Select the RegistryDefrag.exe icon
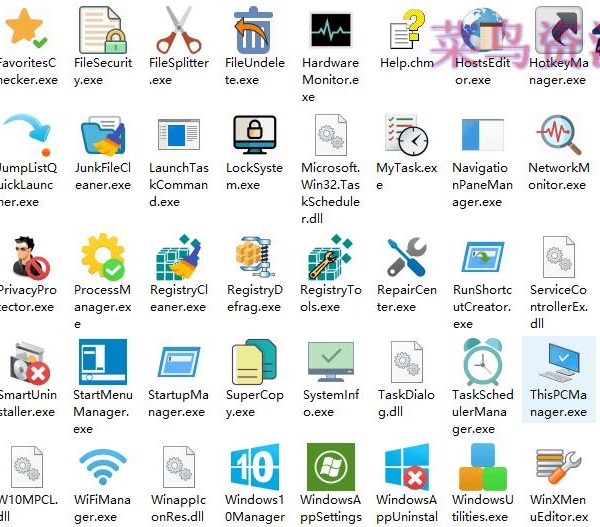Image resolution: width=600 pixels, height=527 pixels. 254,257
